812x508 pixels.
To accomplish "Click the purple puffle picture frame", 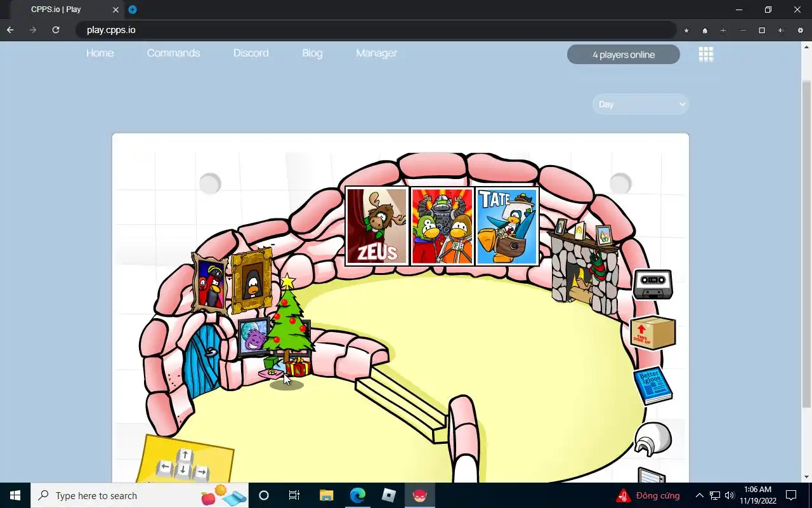I will point(252,337).
